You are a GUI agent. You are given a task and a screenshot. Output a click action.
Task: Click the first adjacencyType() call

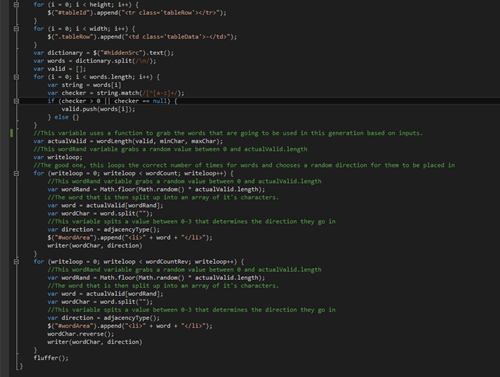[131, 229]
